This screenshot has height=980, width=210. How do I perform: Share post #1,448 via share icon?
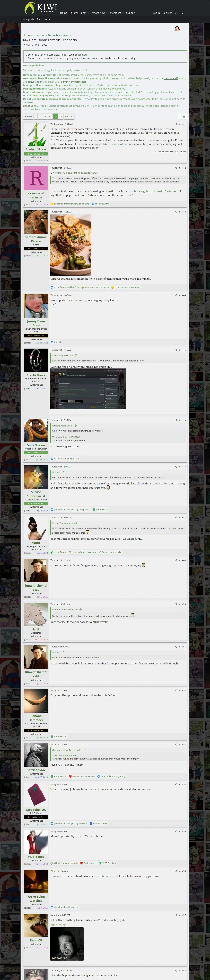click(x=176, y=517)
